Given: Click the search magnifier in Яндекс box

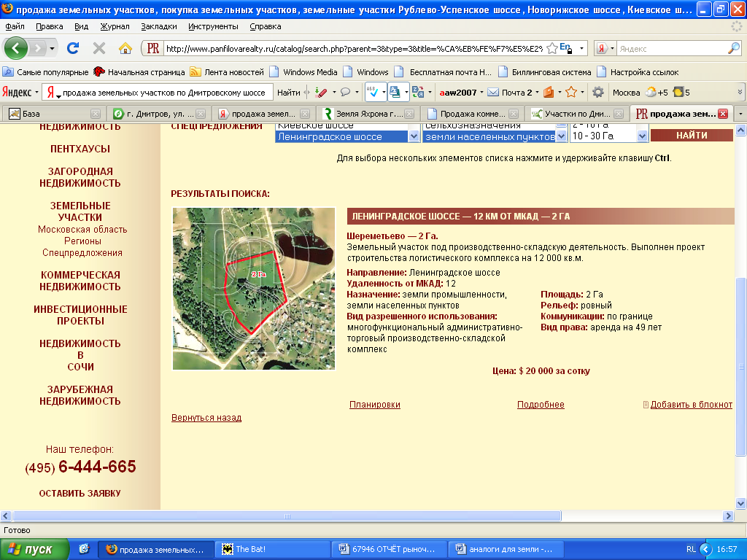Looking at the screenshot, I should (x=734, y=48).
